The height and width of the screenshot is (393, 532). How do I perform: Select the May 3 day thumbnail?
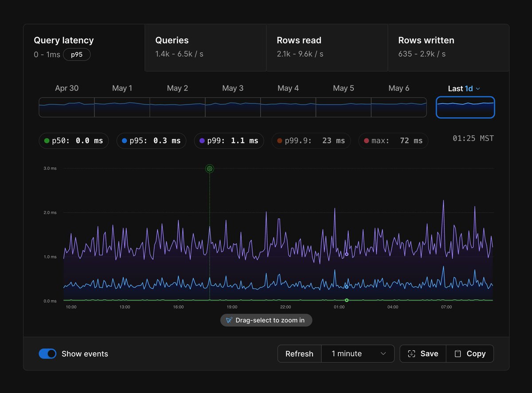233,107
